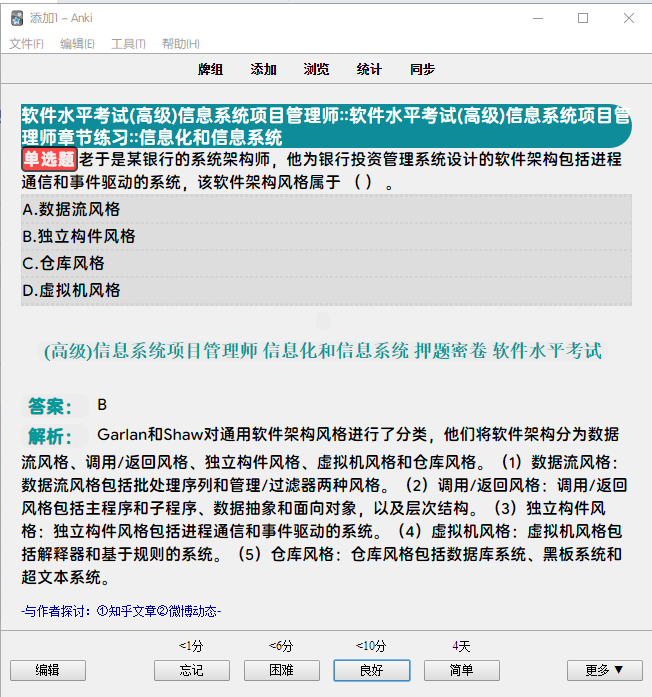Rate card as 简单

pos(462,670)
